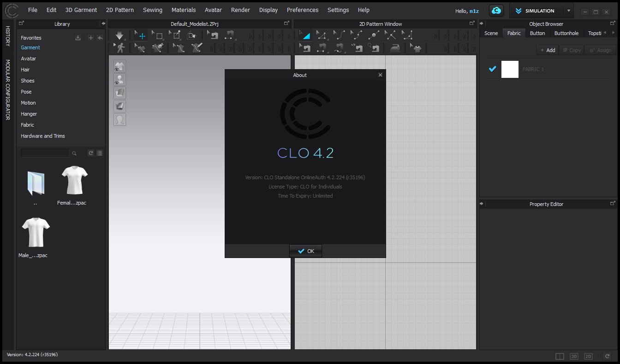Select the 3D Pen garment tool
This screenshot has width=620, height=364.
coord(158,47)
